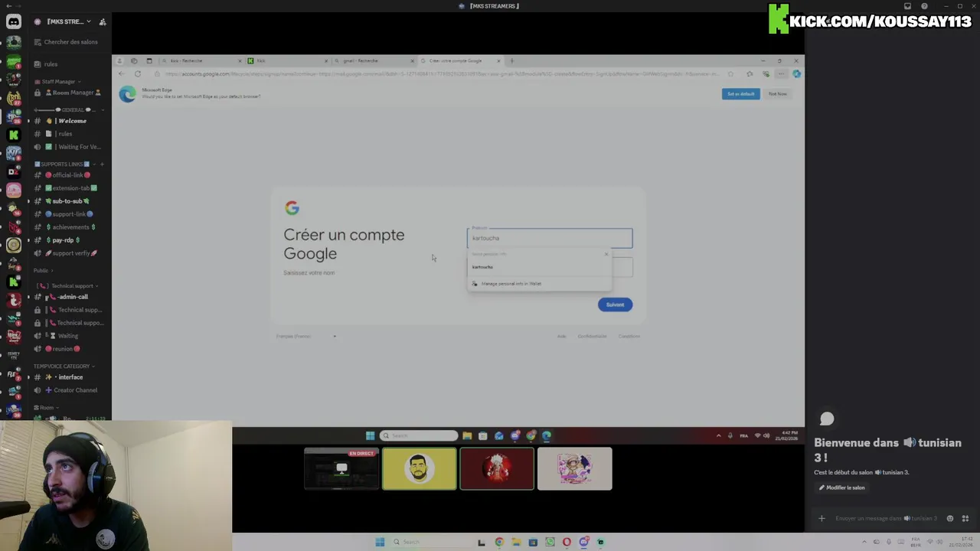Open the apps icon in chat box

click(x=965, y=518)
